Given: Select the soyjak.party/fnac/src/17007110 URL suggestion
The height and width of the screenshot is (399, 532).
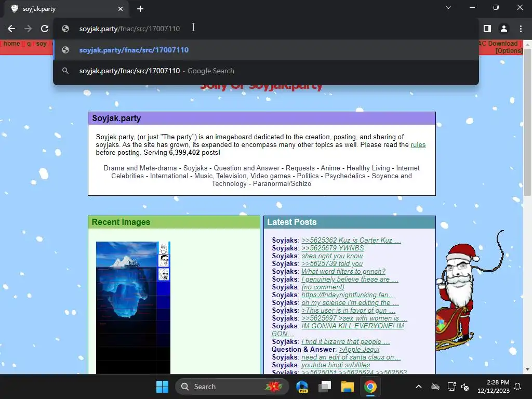Looking at the screenshot, I should coord(266,50).
